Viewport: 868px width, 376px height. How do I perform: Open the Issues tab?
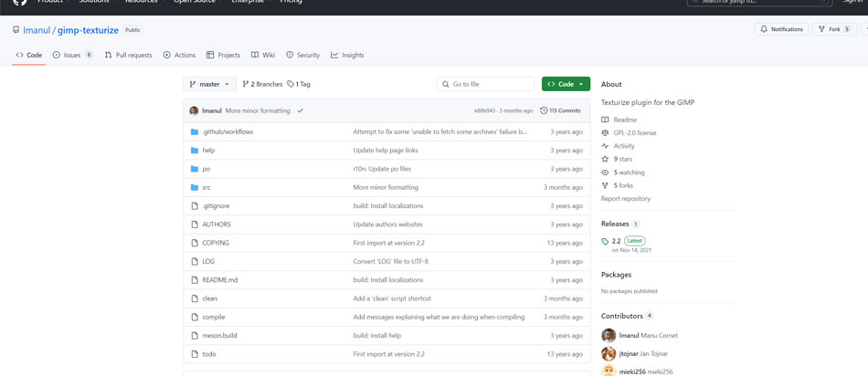pyautogui.click(x=73, y=56)
